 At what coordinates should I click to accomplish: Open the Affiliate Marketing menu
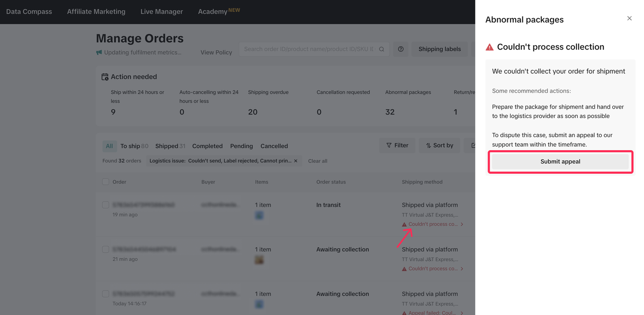coord(96,12)
